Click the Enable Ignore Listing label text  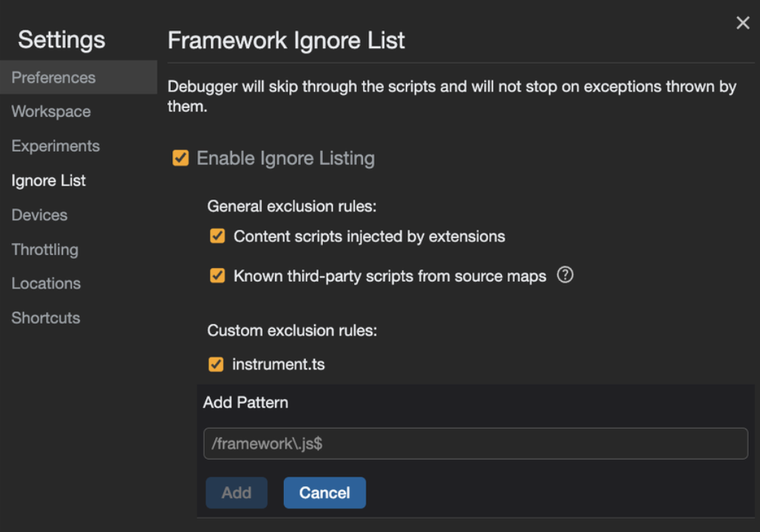click(285, 158)
